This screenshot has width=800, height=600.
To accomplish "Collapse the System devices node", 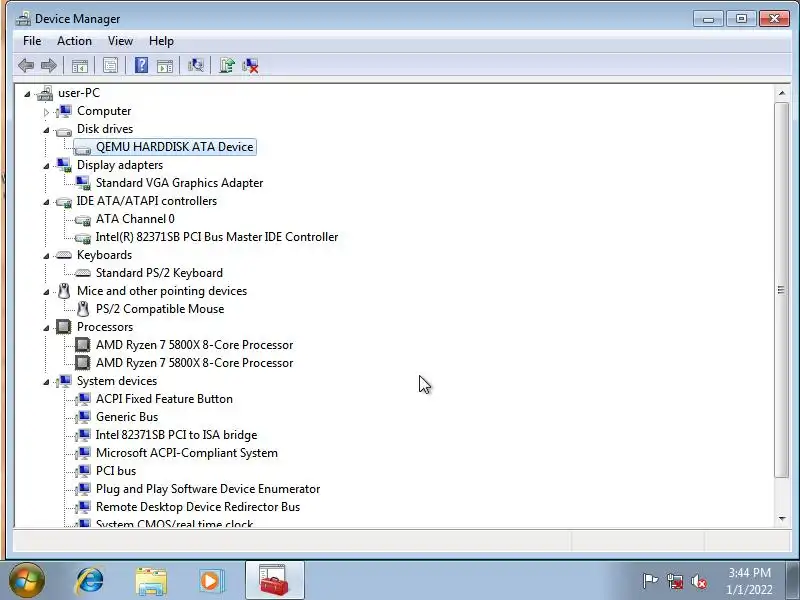I will coord(46,382).
